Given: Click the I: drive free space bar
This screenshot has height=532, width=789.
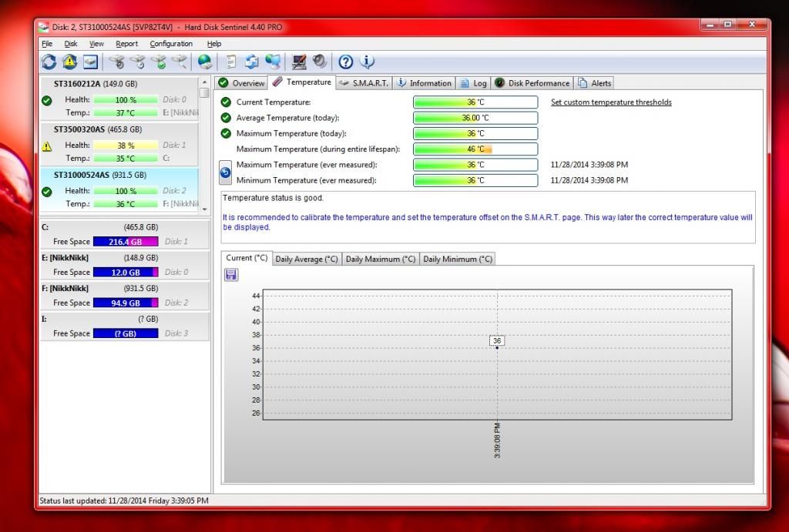Looking at the screenshot, I should coord(126,333).
